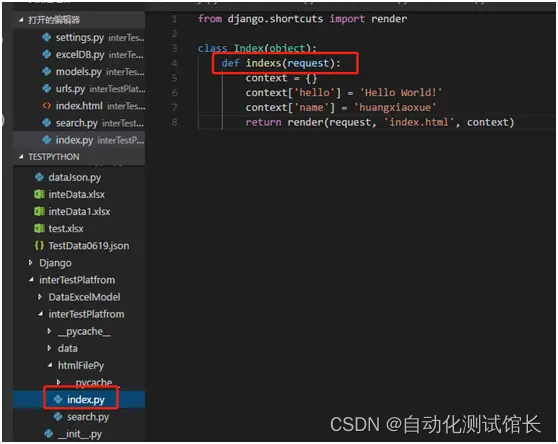Click the 'return render(request' line
This screenshot has width=558, height=444.
(380, 122)
